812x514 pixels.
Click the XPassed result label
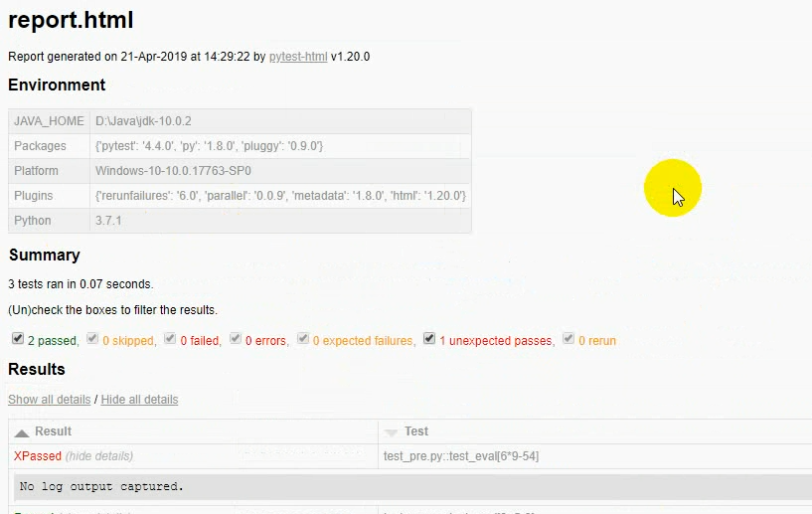(x=38, y=456)
